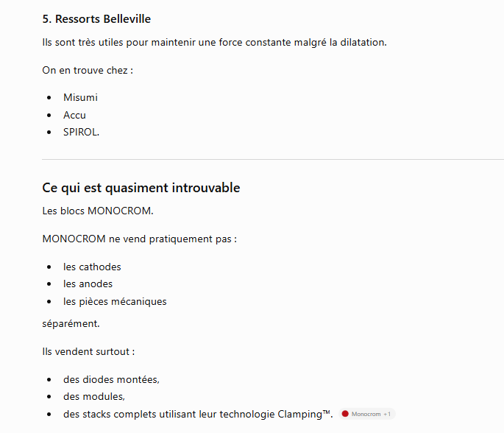Select the Misumi bullet item
504x433 pixels.
click(x=80, y=97)
